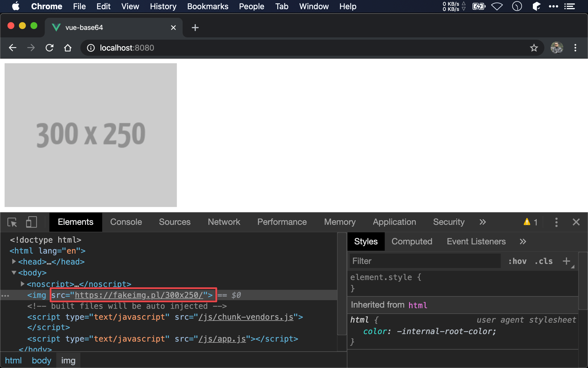Switch to the Security panel

(x=449, y=222)
